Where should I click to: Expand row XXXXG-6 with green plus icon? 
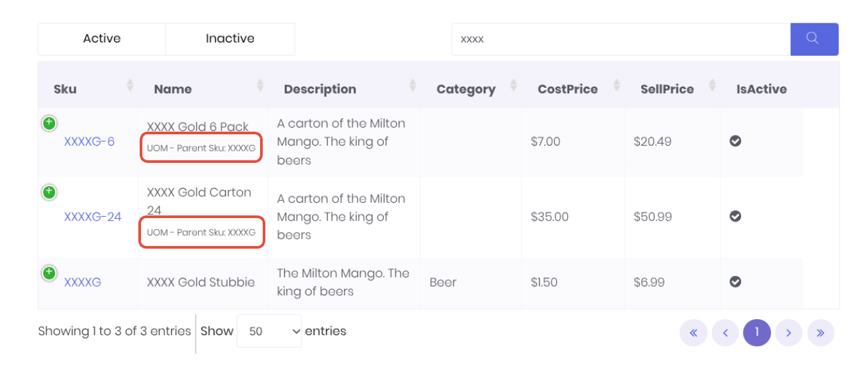click(x=49, y=123)
